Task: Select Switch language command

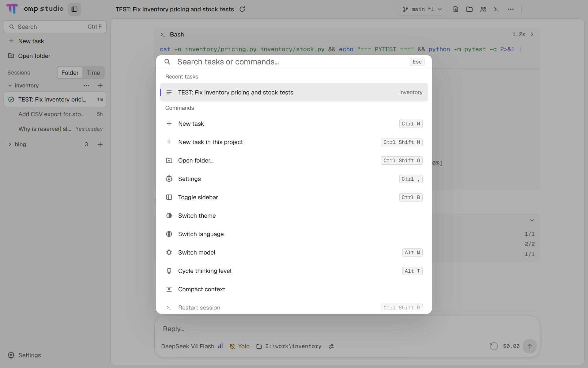Action: pos(294,234)
